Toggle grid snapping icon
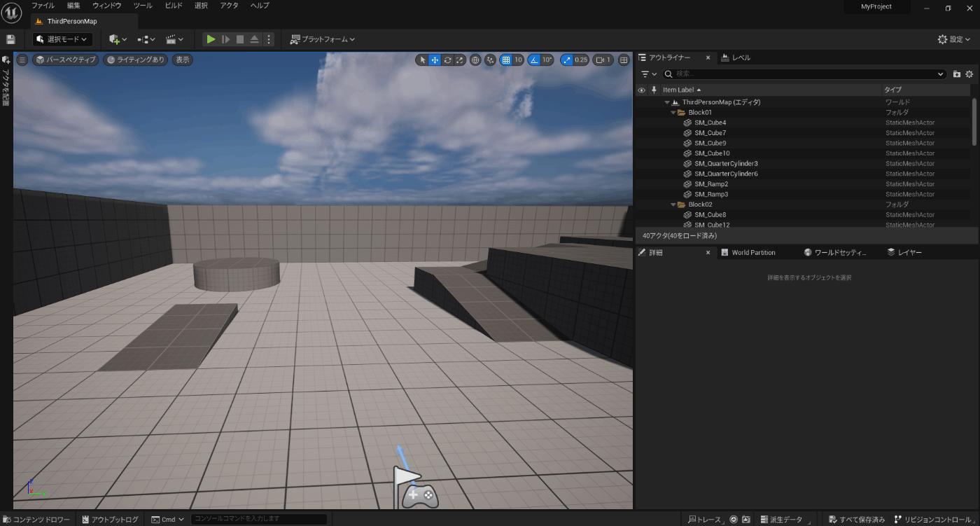The image size is (980, 526). pyautogui.click(x=506, y=60)
